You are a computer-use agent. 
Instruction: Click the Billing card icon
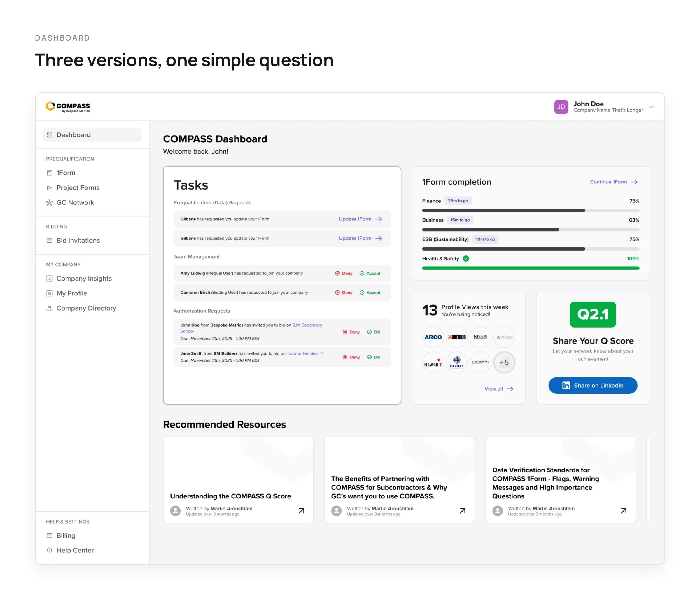tap(49, 535)
